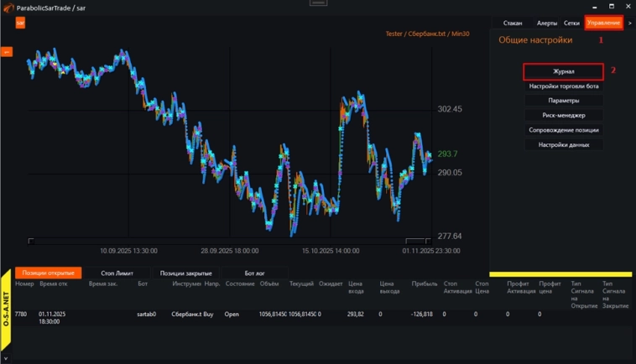Open the Алерты tab
636x364 pixels.
[547, 23]
